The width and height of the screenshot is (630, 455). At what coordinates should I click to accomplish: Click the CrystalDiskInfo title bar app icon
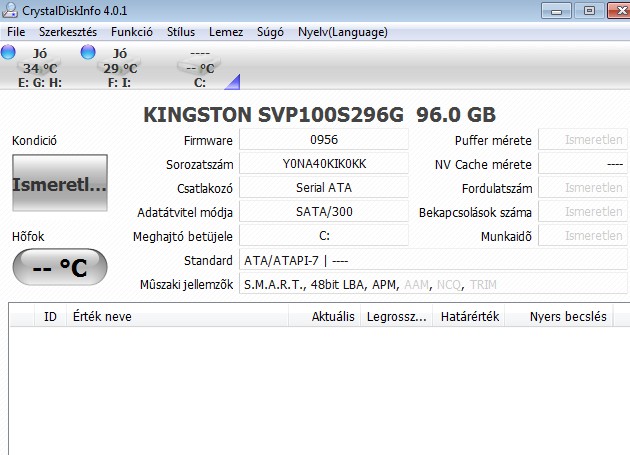(10, 10)
